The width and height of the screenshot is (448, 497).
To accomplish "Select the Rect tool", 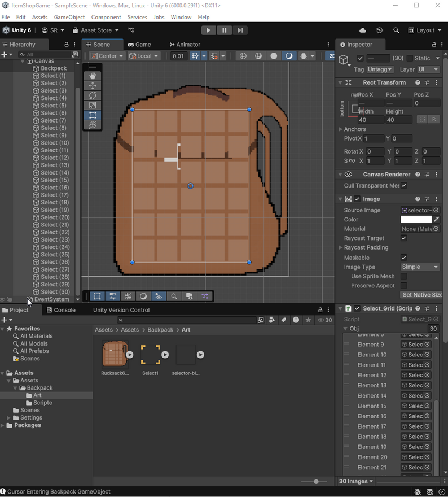I will click(93, 115).
